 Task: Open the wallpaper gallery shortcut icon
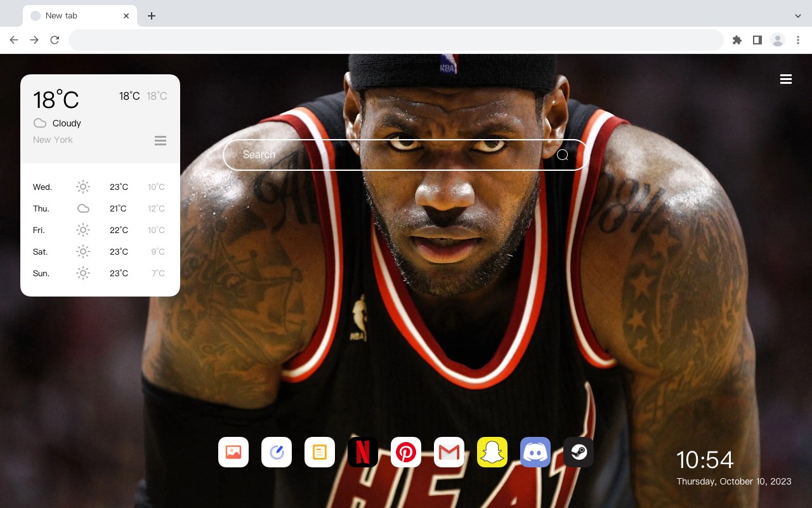click(233, 452)
